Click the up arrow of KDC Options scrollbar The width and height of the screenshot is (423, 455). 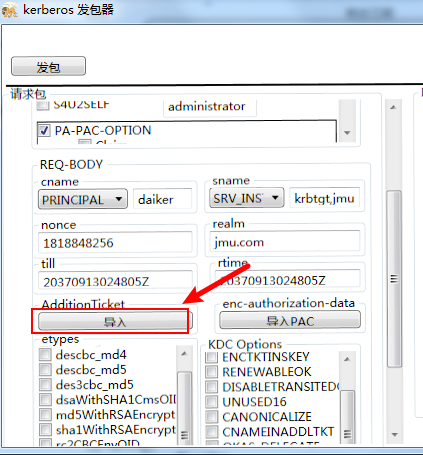point(347,359)
